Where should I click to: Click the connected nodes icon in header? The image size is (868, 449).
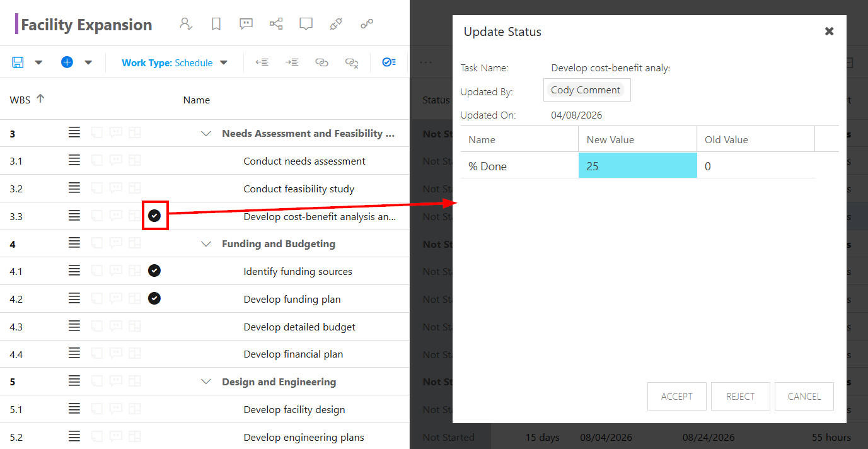(x=367, y=24)
